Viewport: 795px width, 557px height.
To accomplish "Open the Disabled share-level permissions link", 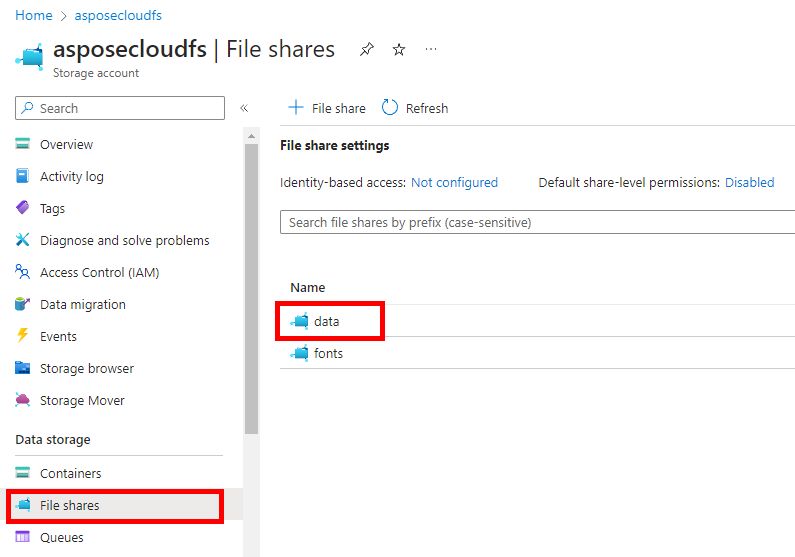I will (749, 182).
